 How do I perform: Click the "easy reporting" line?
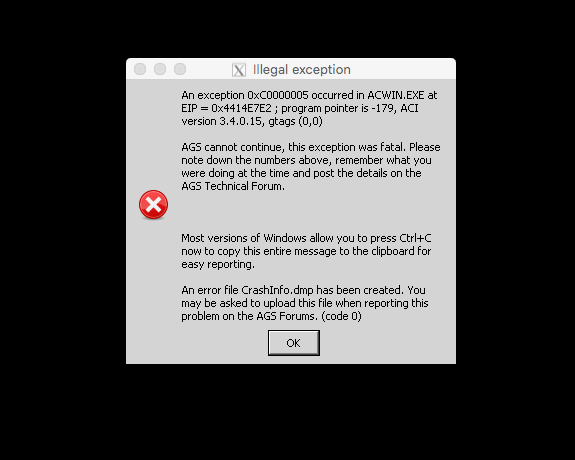coord(218,264)
